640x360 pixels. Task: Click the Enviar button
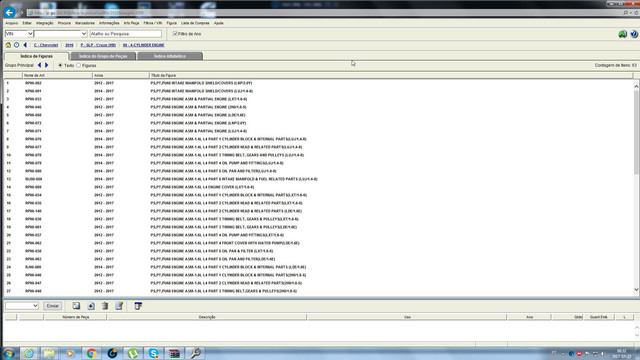tap(53, 306)
